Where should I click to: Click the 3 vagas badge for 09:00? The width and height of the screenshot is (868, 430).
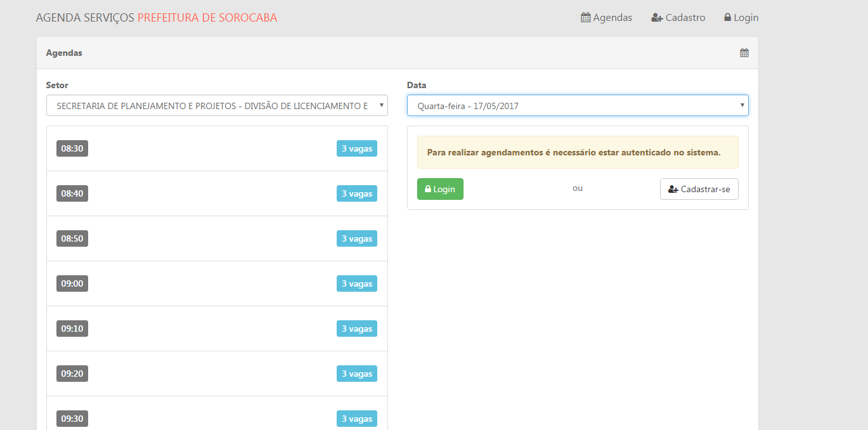pos(356,283)
